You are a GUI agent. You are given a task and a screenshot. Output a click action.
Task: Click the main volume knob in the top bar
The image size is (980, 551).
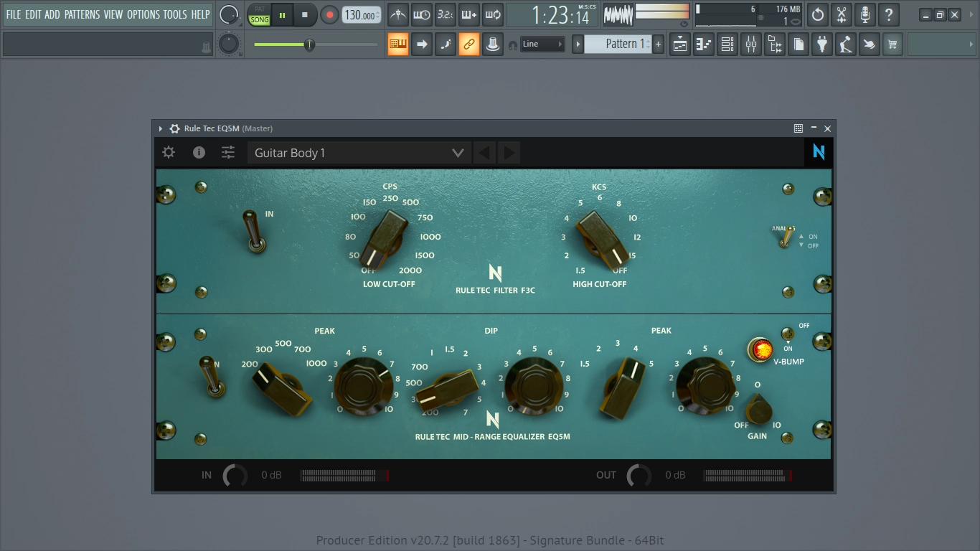(229, 14)
